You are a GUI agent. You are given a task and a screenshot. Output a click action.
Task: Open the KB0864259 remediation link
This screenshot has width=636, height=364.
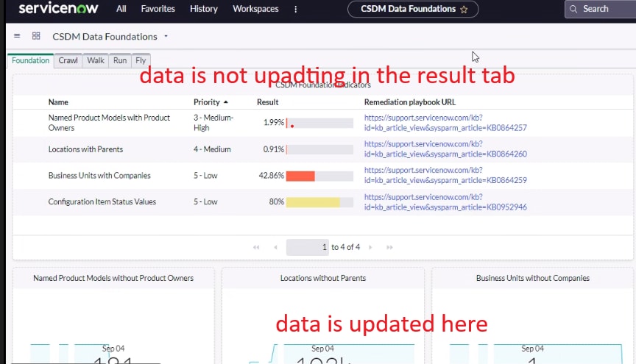445,175
